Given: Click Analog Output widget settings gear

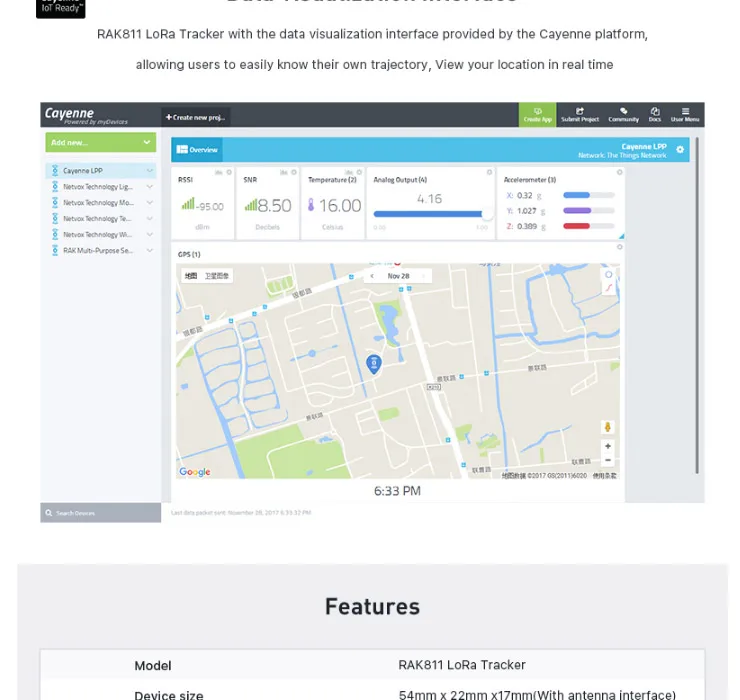Looking at the screenshot, I should coord(489,172).
